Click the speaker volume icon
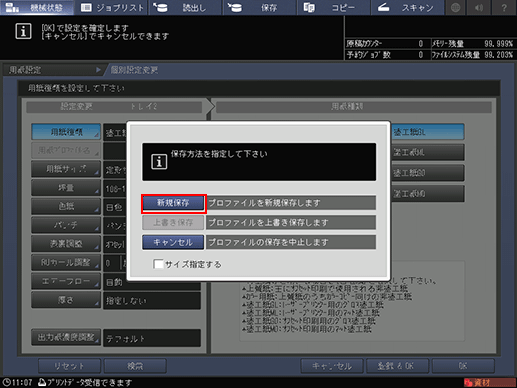Viewport: 517px width, 388px height. click(x=479, y=7)
